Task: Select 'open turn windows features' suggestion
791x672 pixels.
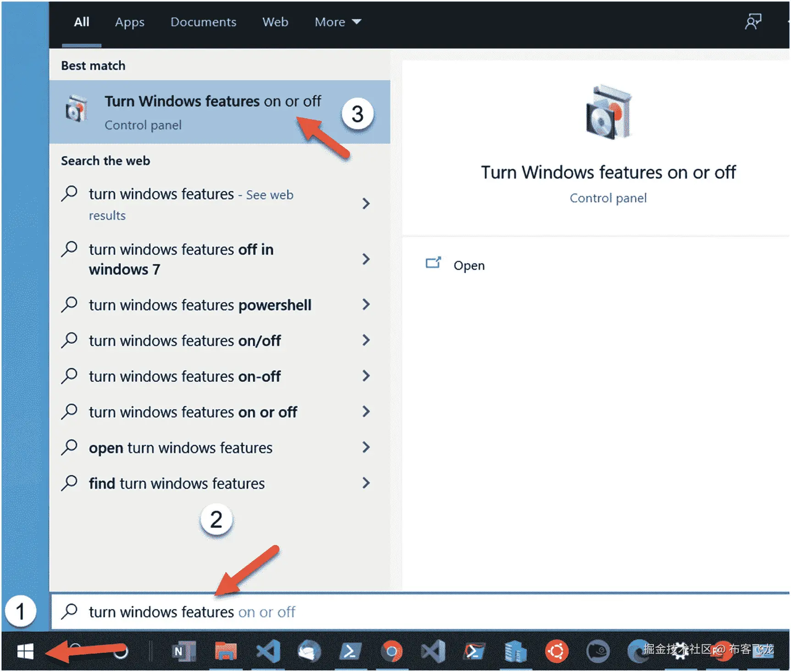Action: (x=220, y=448)
